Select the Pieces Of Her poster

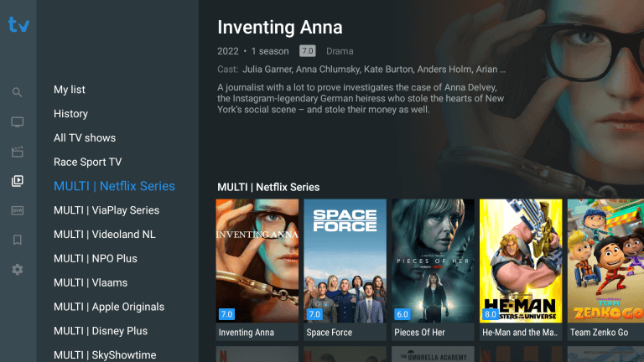(x=433, y=270)
